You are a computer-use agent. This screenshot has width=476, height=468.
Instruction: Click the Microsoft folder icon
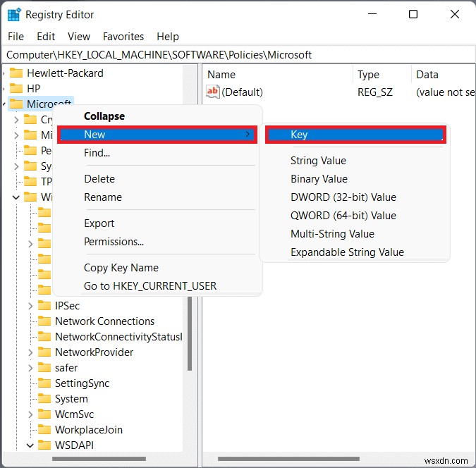pos(16,104)
